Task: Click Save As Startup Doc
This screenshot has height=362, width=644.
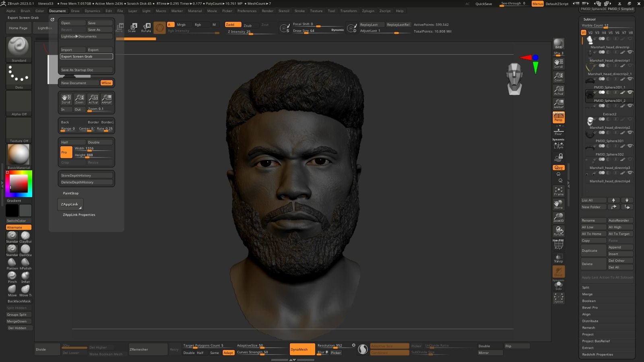Action: coord(87,70)
